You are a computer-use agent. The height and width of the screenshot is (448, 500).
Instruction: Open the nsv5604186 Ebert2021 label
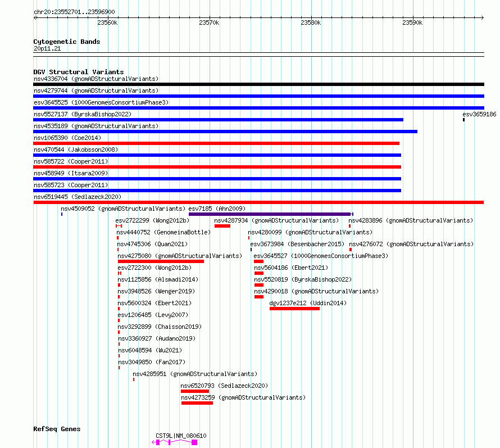[291, 268]
